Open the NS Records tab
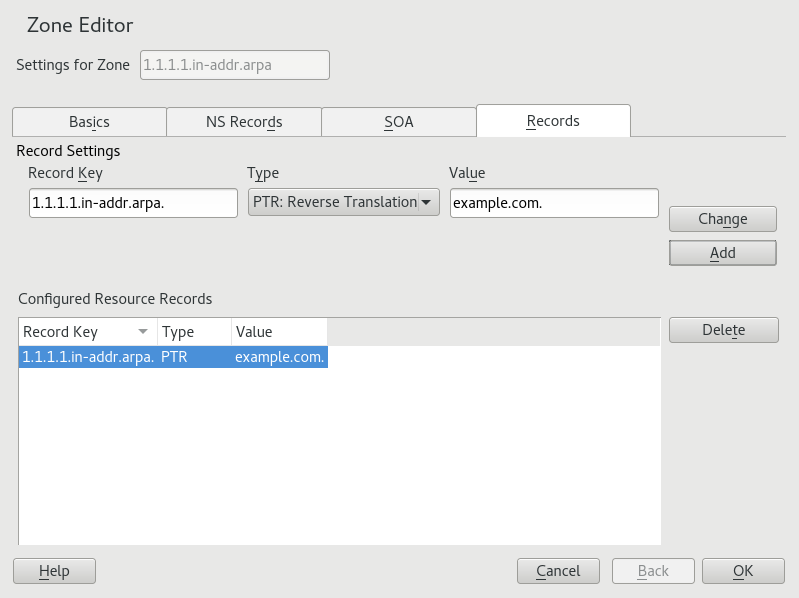Screen dimensions: 799x598 coord(244,122)
